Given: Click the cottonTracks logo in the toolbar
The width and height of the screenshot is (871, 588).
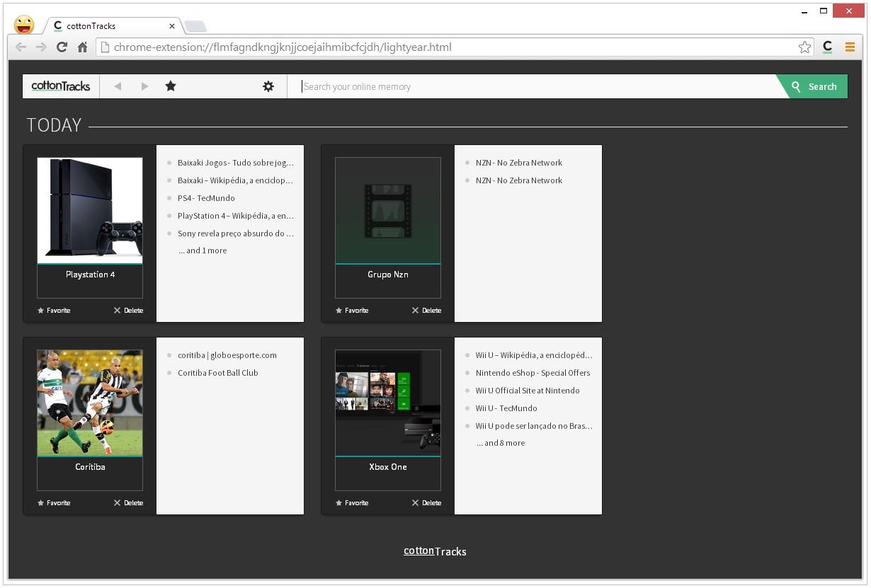Looking at the screenshot, I should 61,86.
